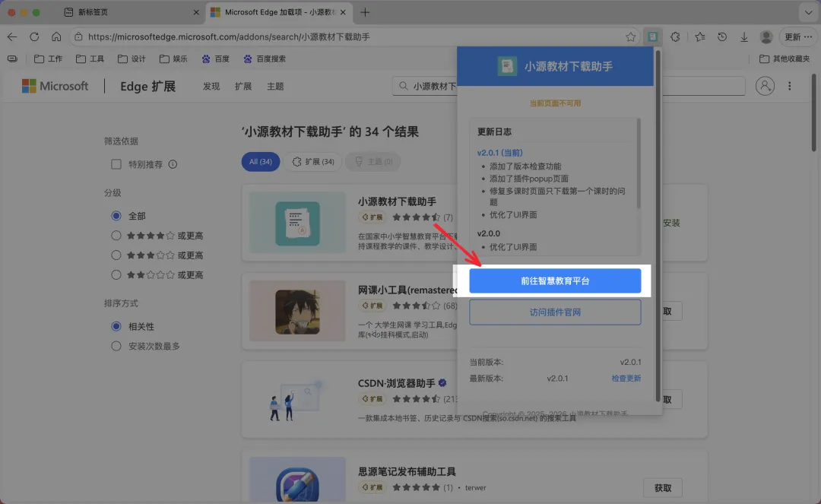This screenshot has width=821, height=504.
Task: Open the 其他收藏夹 folder
Action: [x=785, y=59]
